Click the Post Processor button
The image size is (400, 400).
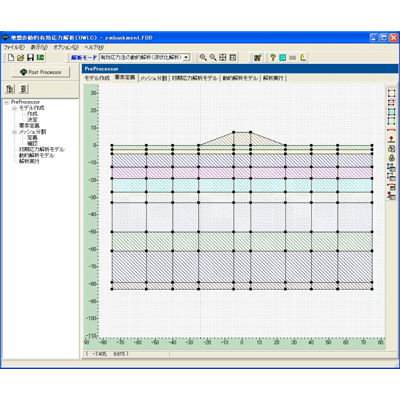(x=41, y=72)
